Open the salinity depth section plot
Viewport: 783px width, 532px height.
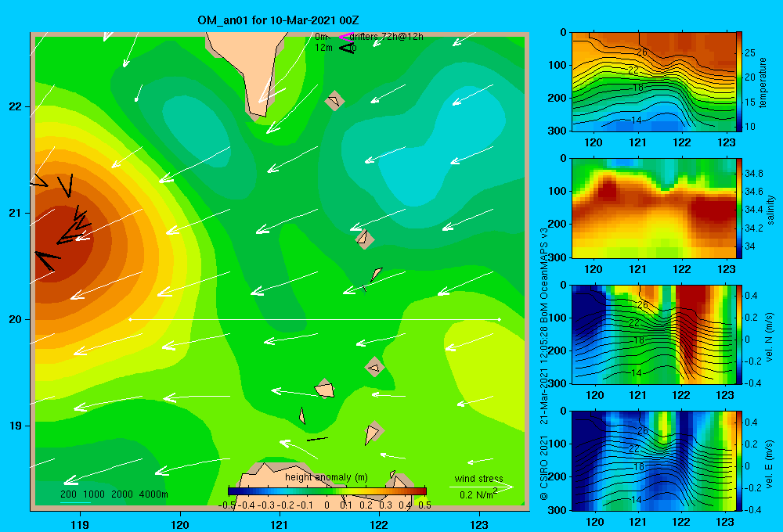coord(653,208)
